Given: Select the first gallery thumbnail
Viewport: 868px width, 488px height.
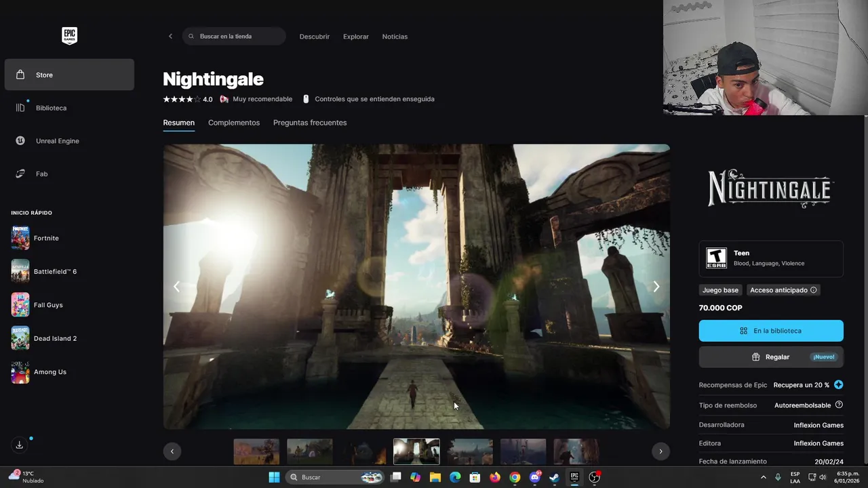Looking at the screenshot, I should click(256, 451).
